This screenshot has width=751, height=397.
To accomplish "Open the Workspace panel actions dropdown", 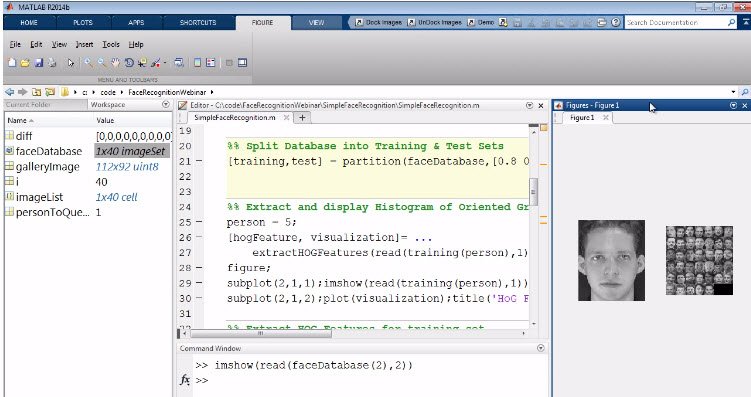I will pos(166,104).
